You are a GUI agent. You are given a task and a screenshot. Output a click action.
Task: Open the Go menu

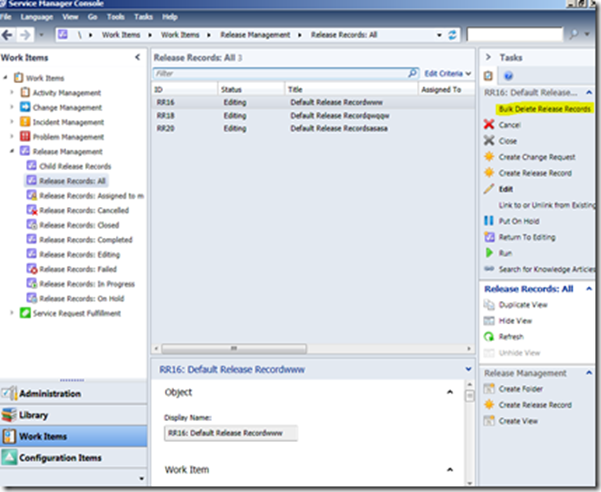(92, 17)
